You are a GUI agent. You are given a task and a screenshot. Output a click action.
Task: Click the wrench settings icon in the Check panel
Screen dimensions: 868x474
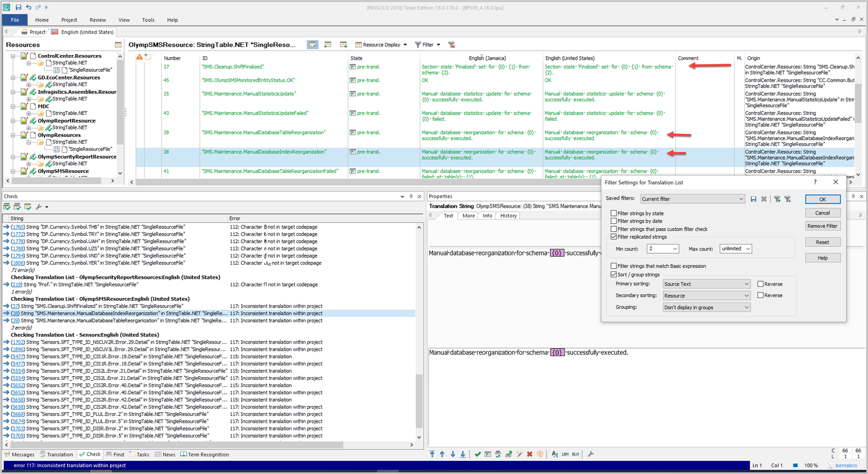(x=39, y=206)
